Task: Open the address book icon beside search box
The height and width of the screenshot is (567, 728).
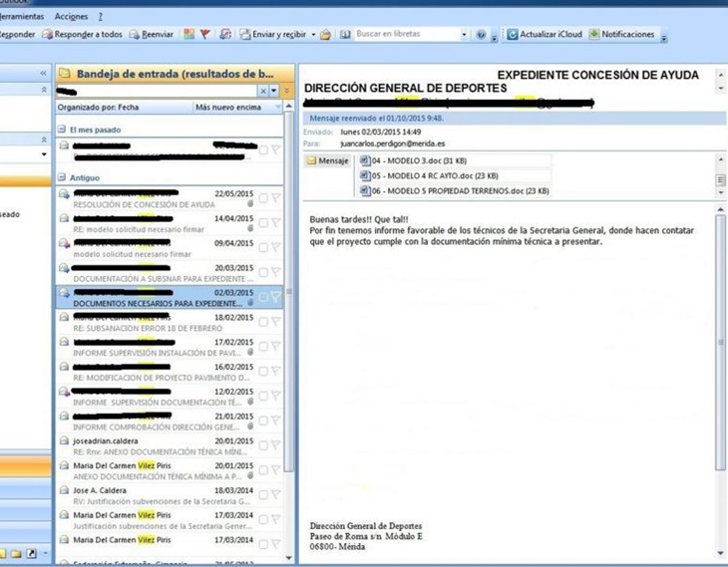Action: pyautogui.click(x=345, y=34)
